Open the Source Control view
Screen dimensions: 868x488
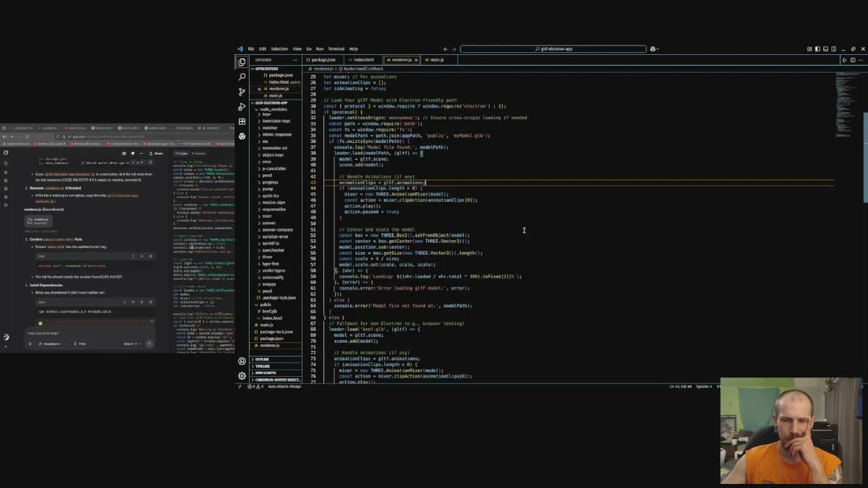(242, 91)
